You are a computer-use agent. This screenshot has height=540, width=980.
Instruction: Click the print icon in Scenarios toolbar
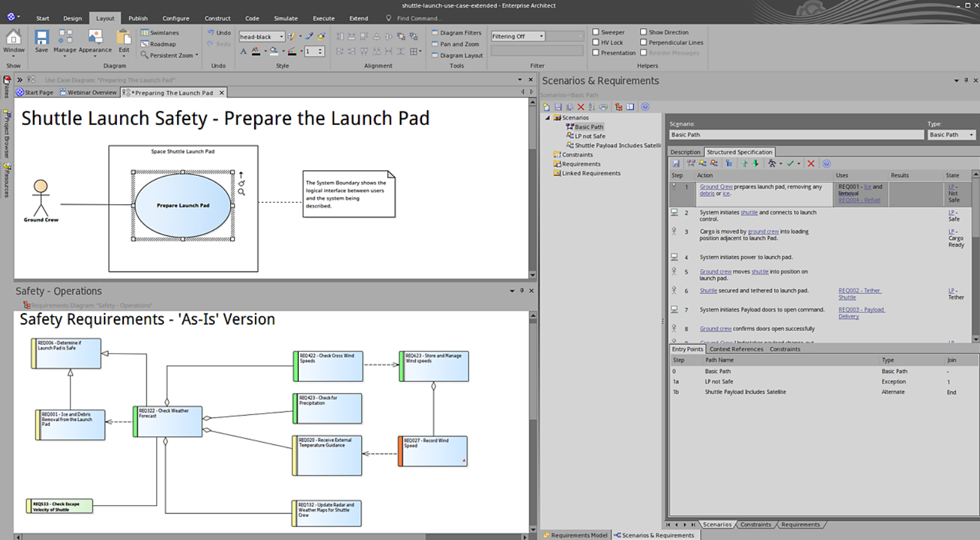pyautogui.click(x=603, y=107)
